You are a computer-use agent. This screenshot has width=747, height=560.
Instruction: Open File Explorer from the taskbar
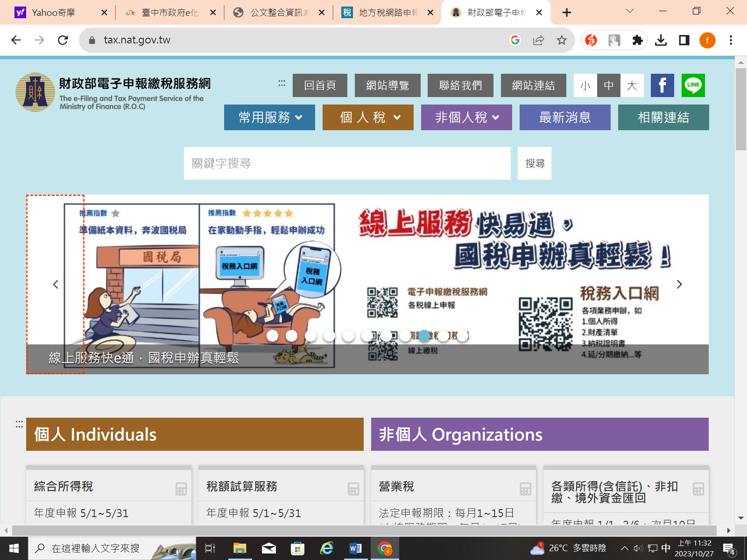click(240, 548)
